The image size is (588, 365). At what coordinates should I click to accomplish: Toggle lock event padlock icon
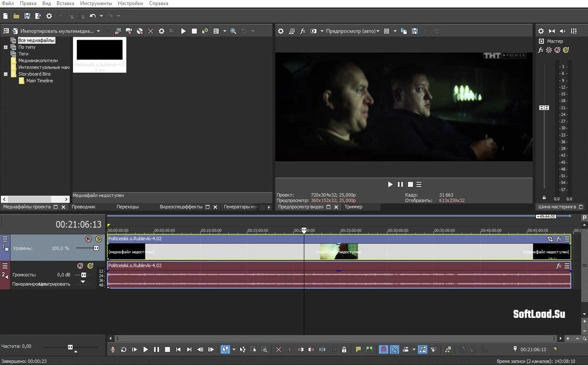click(344, 349)
